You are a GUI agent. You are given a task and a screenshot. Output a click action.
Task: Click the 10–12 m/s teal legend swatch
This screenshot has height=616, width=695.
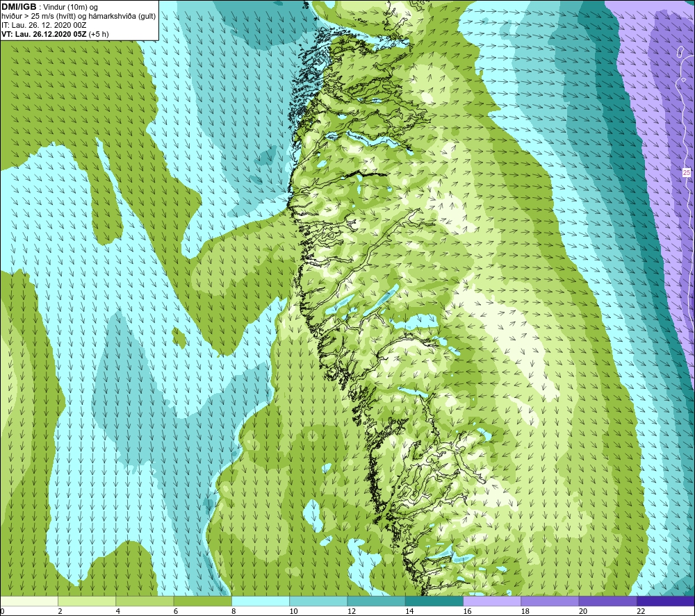pos(318,601)
